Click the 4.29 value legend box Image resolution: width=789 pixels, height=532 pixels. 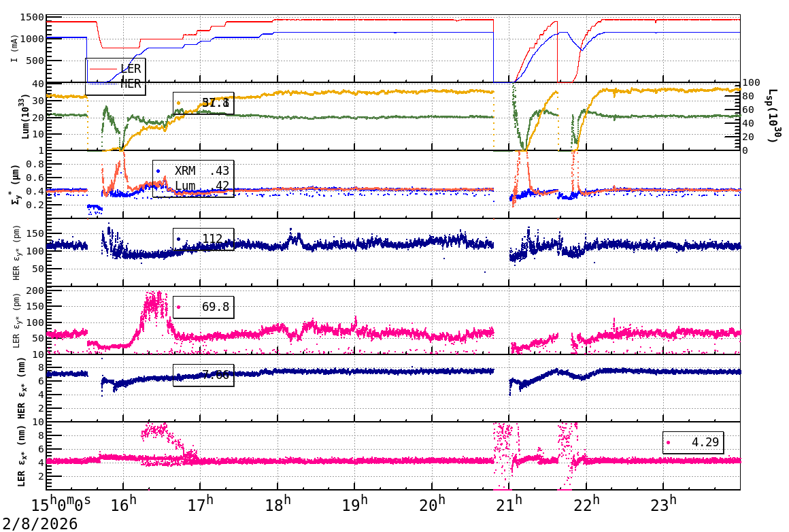pyautogui.click(x=693, y=442)
